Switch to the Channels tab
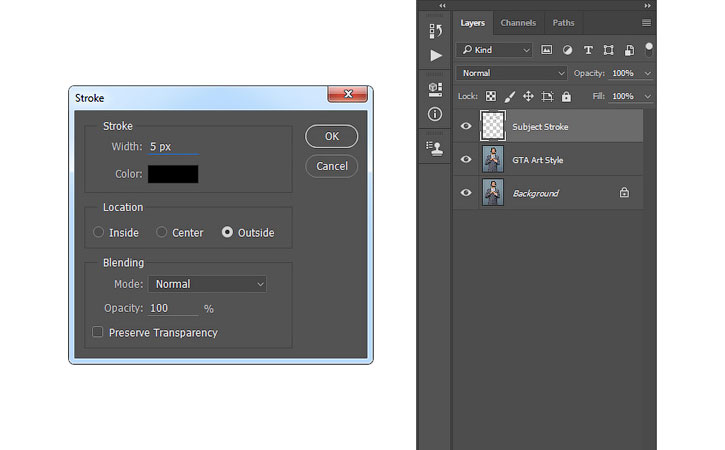725x450 pixels. pyautogui.click(x=518, y=23)
